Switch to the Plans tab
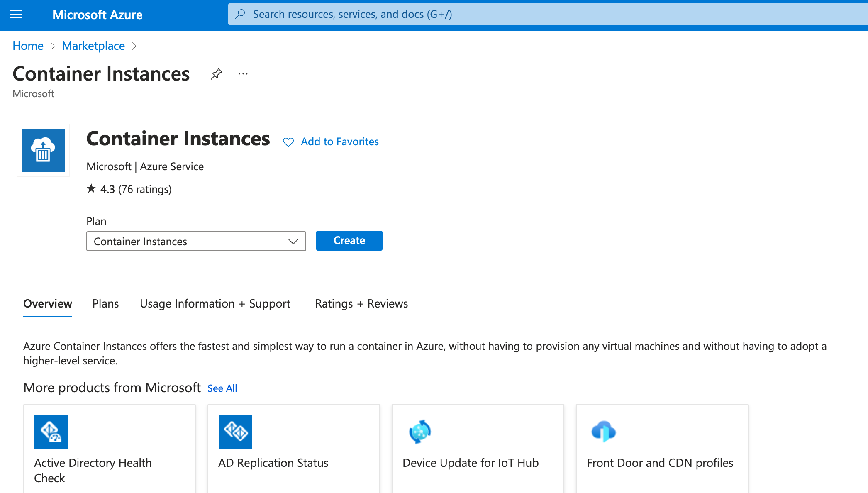This screenshot has width=868, height=493. click(105, 303)
